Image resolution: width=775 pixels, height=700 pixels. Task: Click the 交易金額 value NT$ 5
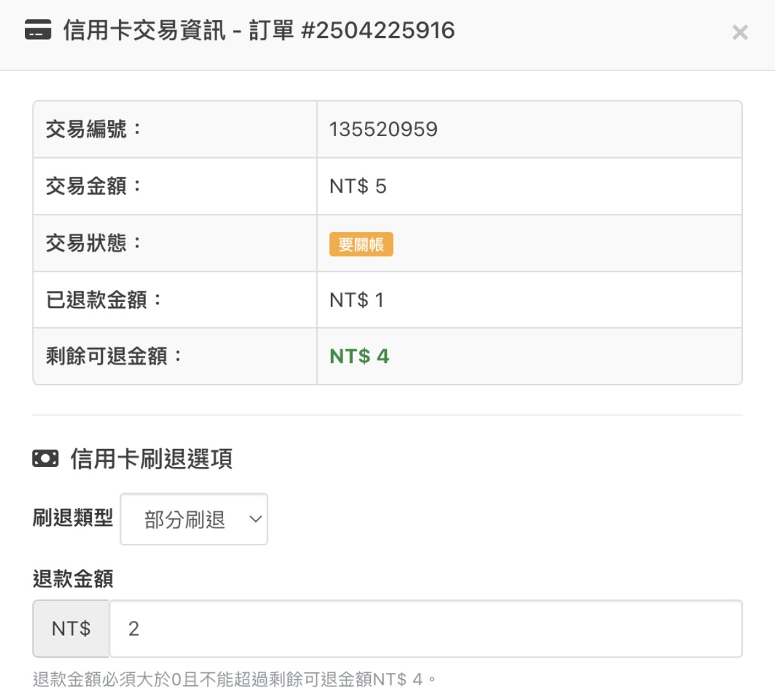pyautogui.click(x=358, y=186)
